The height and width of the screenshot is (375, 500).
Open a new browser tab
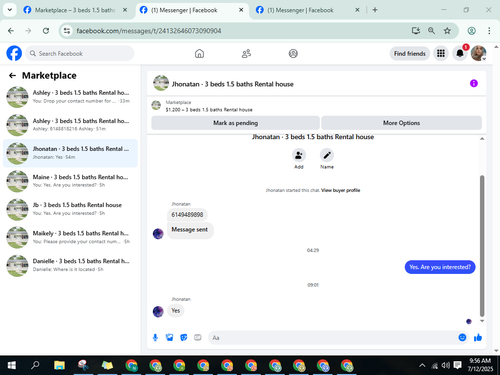(375, 10)
